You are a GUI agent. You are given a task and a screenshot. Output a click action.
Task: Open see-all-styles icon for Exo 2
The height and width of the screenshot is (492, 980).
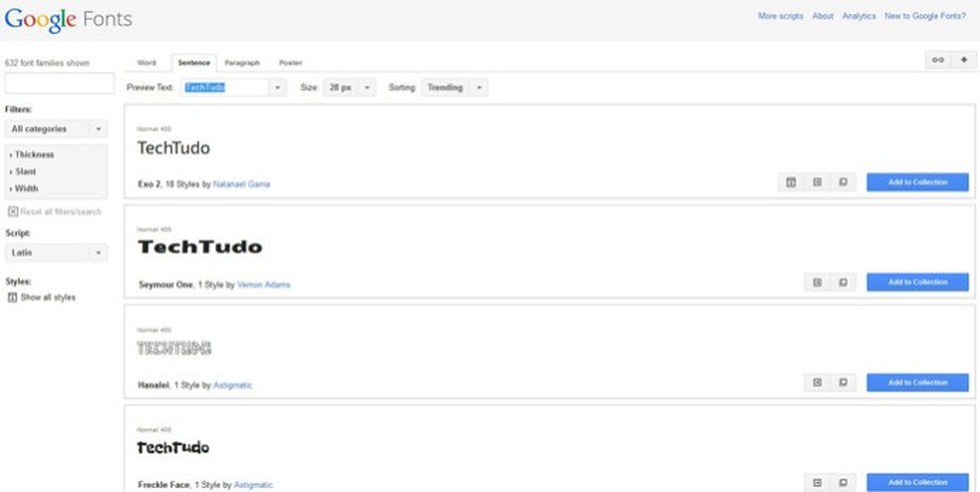tap(791, 182)
